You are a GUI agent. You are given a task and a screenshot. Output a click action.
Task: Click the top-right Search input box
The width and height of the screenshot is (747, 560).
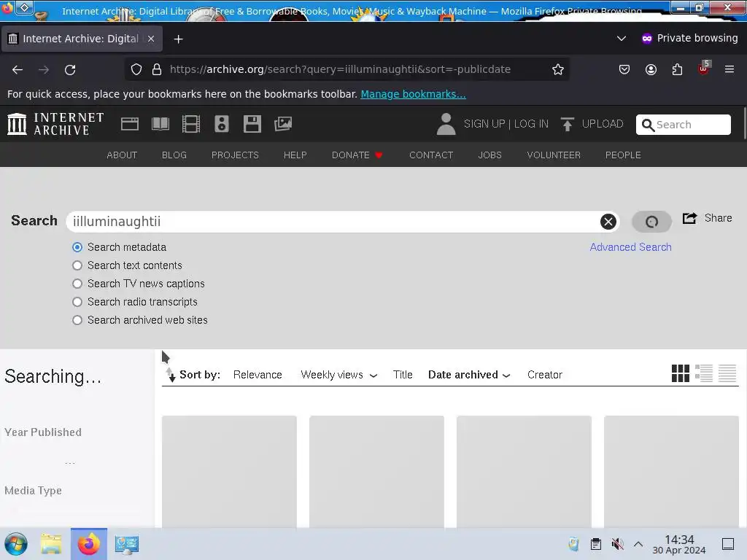click(683, 125)
